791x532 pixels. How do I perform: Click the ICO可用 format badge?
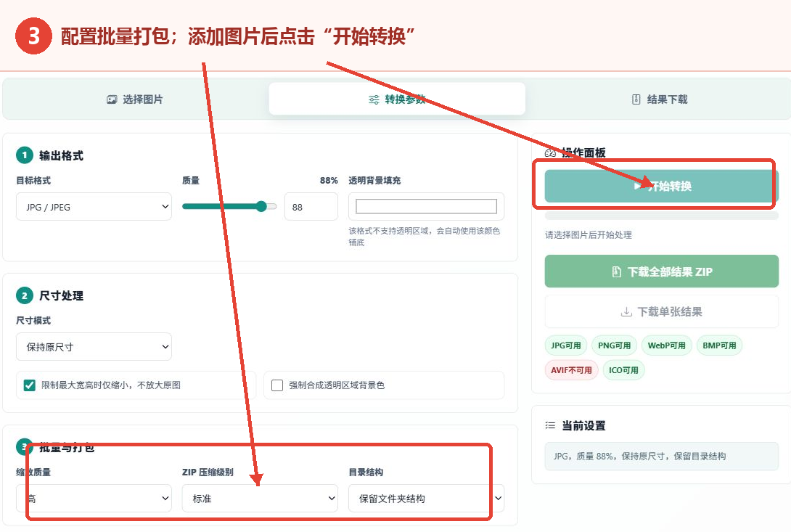[623, 370]
